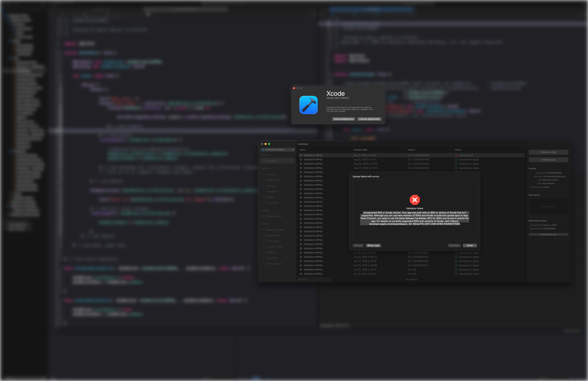Click Show Logs in the error dialog
Image resolution: width=588 pixels, height=381 pixels.
373,246
